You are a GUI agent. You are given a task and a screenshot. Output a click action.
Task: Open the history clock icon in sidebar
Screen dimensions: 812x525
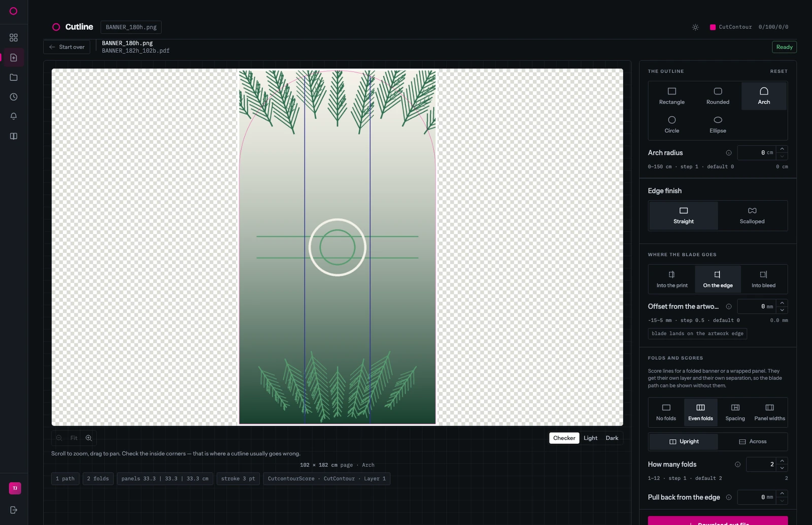point(14,97)
